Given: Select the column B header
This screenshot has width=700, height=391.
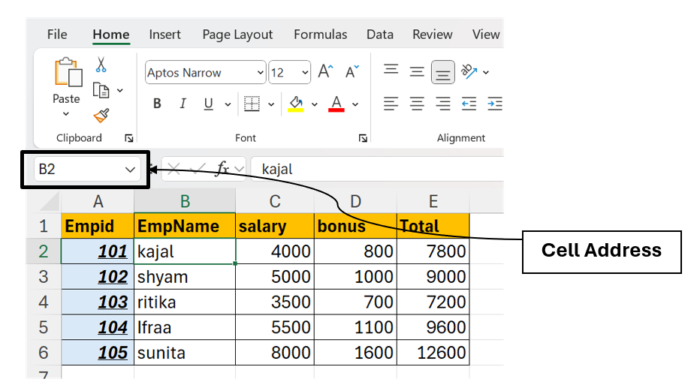Looking at the screenshot, I should [x=185, y=201].
